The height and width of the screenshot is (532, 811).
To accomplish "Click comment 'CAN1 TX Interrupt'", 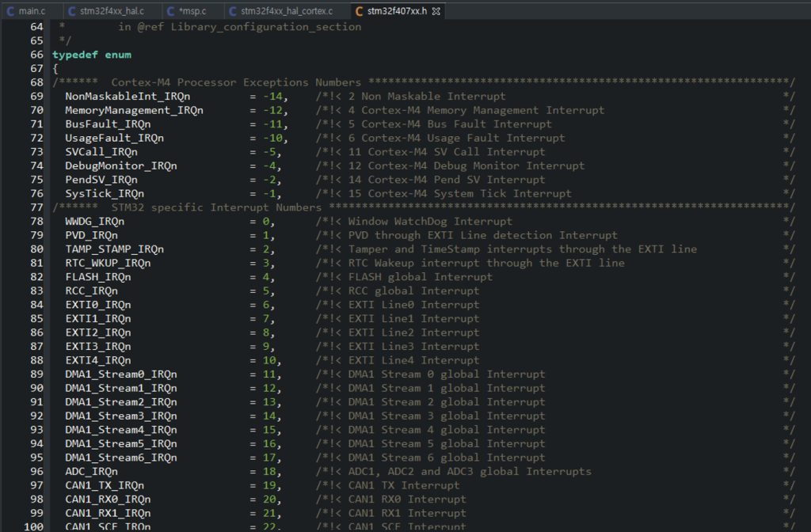I will [404, 485].
